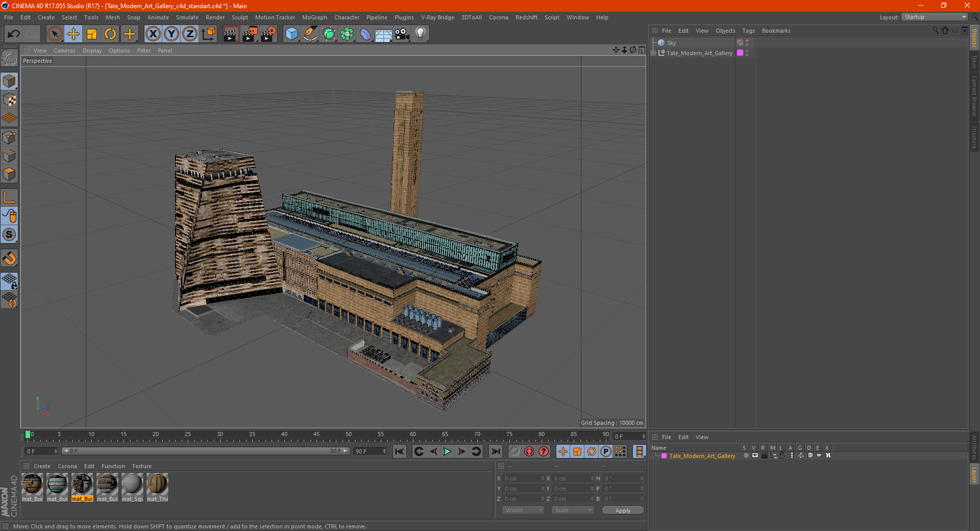Screen dimensions: 980x531
Task: Render the active view
Action: [231, 34]
